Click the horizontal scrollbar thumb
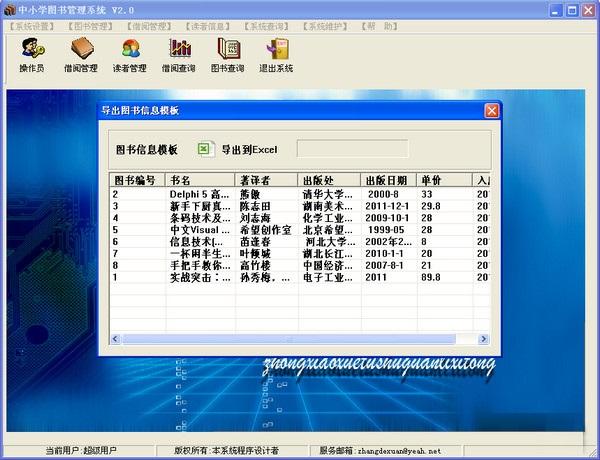The height and width of the screenshot is (460, 600). pyautogui.click(x=289, y=339)
